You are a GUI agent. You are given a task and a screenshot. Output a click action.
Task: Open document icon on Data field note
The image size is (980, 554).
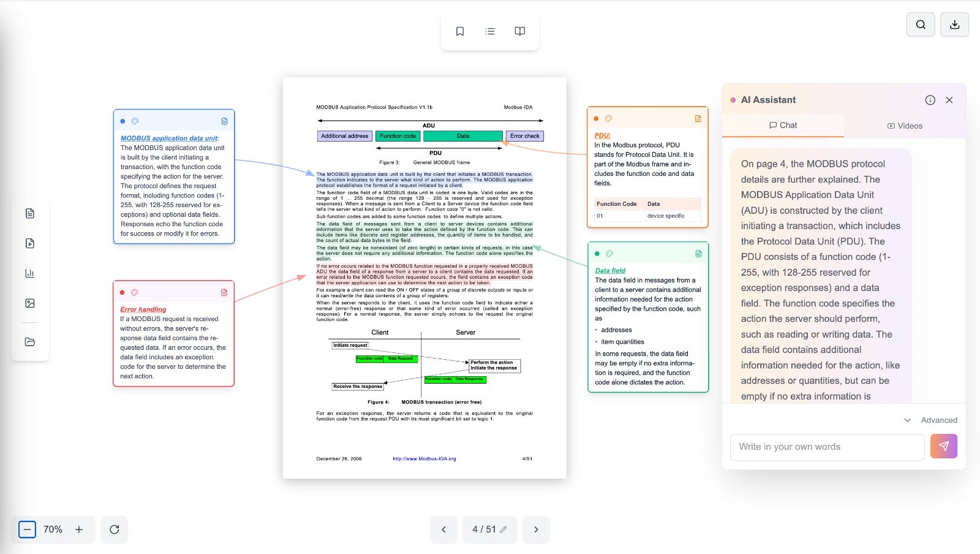(x=699, y=253)
